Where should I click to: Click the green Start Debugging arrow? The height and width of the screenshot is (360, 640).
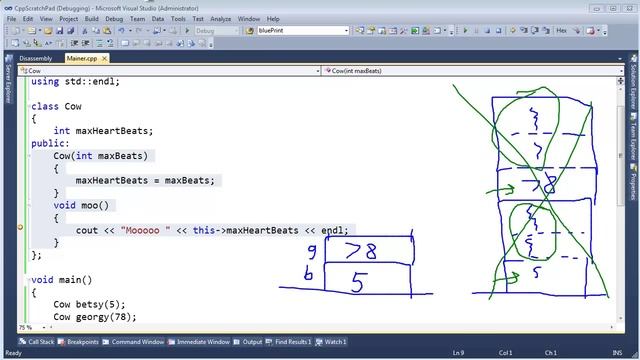coord(187,31)
